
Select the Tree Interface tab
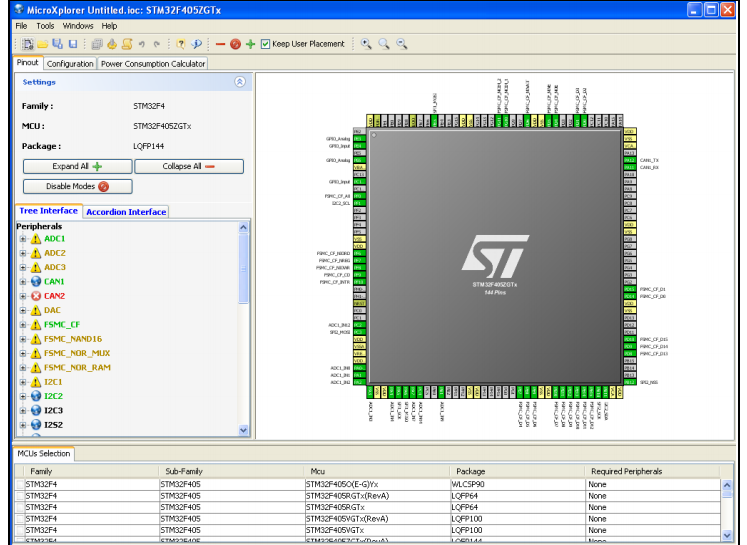[x=49, y=211]
